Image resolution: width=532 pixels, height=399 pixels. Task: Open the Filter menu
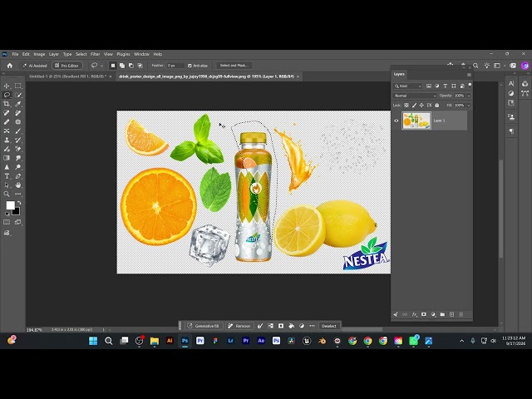click(95, 54)
